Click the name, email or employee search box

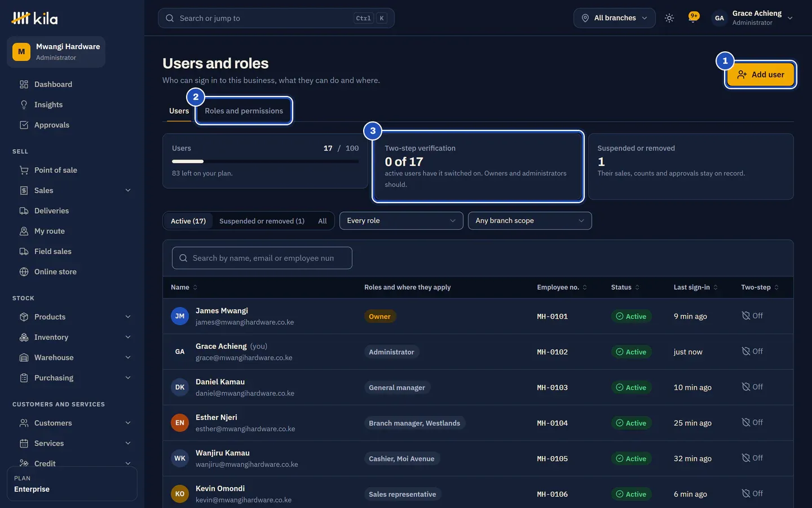pyautogui.click(x=262, y=258)
